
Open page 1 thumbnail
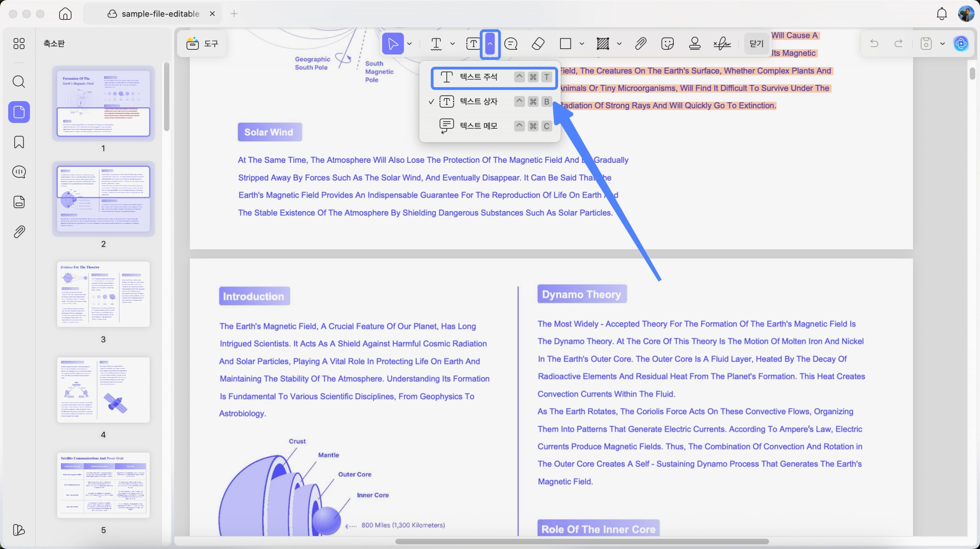pos(103,103)
